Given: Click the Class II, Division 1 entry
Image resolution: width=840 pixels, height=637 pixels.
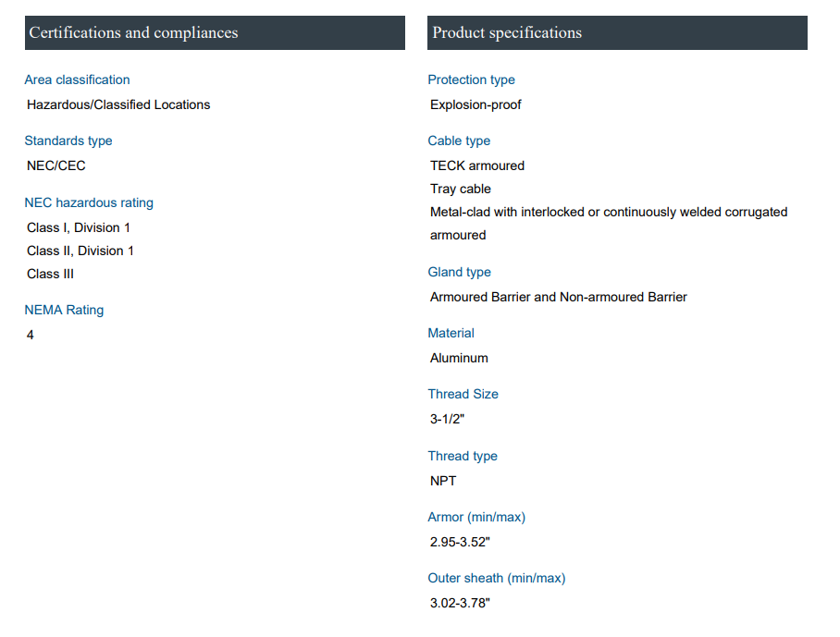Looking at the screenshot, I should pos(80,251).
